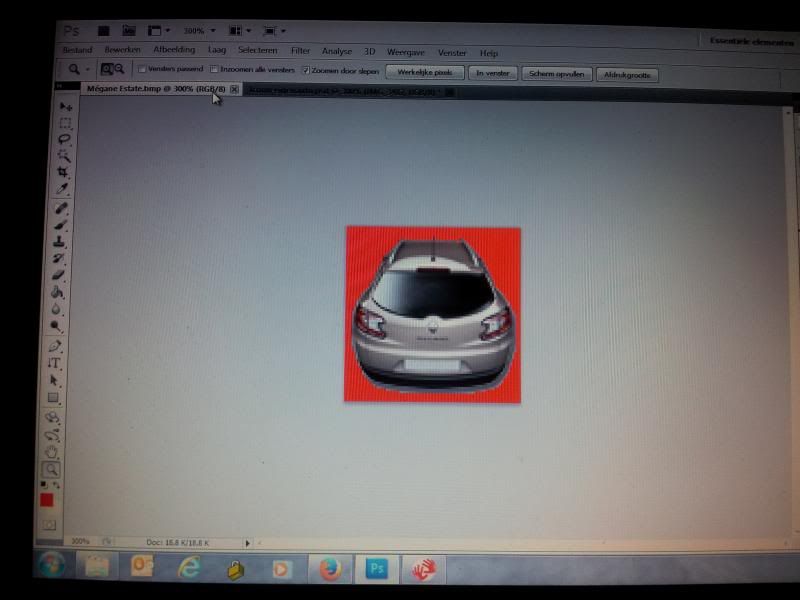800x600 pixels.
Task: Click the Werkelijke pixels button
Action: click(x=424, y=72)
